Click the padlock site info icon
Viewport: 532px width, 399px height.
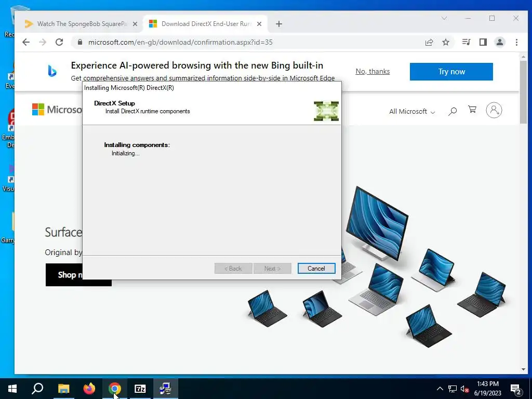pos(80,42)
